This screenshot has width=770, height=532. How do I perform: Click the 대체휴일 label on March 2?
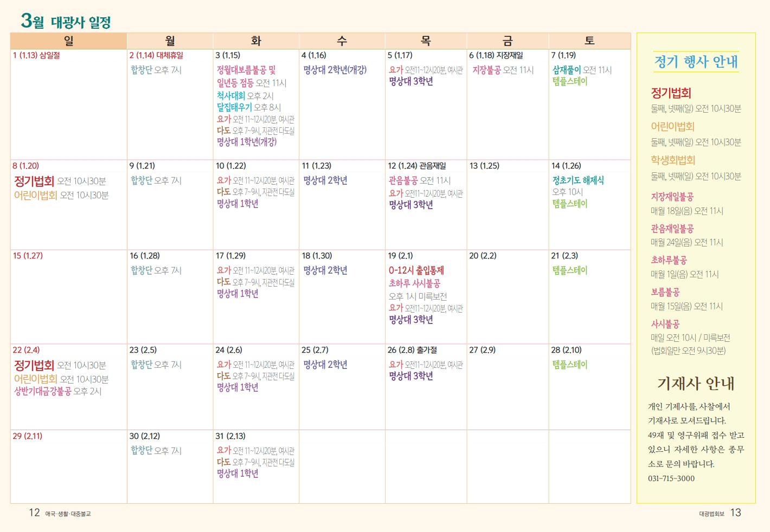[170, 55]
